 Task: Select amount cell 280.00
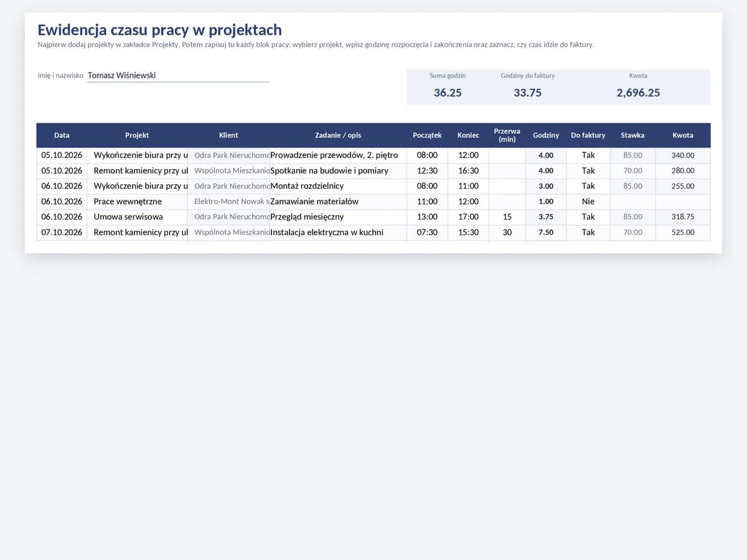[683, 171]
